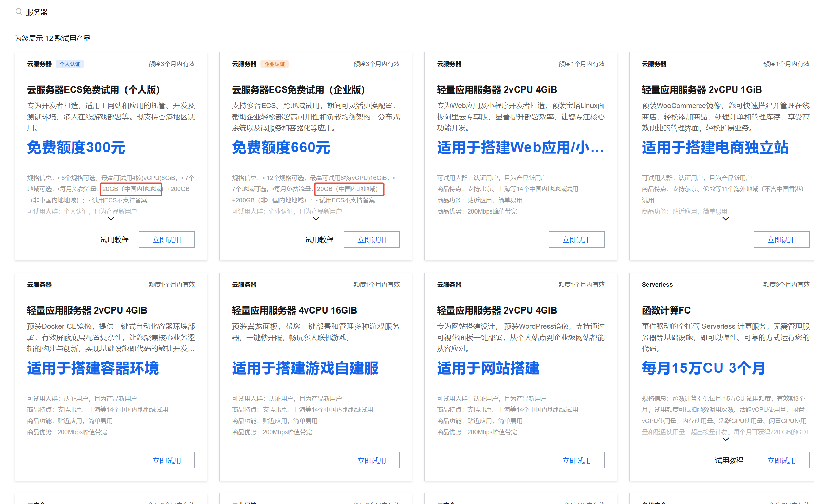Click 立即试用 on WordPress 网站搭建 card
This screenshot has height=504, width=814.
pos(576,461)
